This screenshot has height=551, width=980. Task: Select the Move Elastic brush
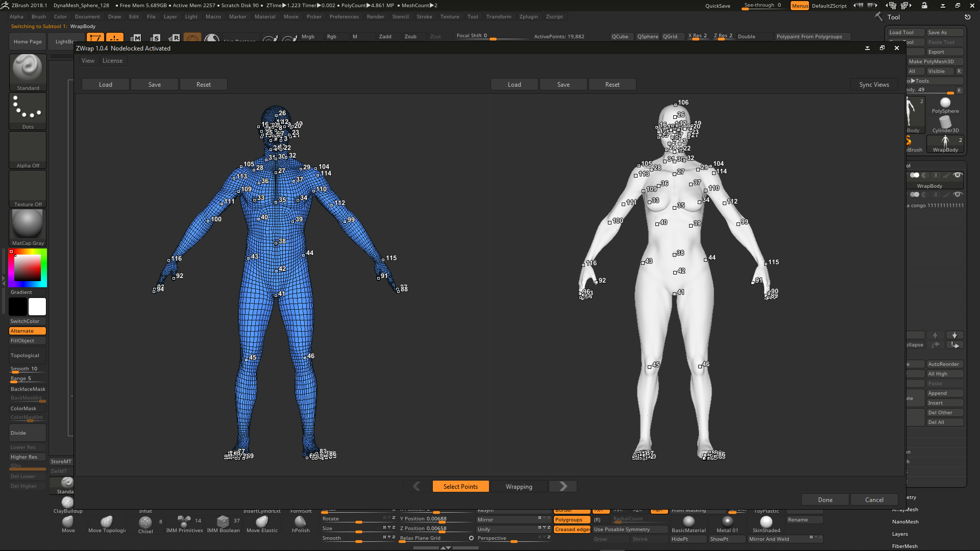click(262, 524)
